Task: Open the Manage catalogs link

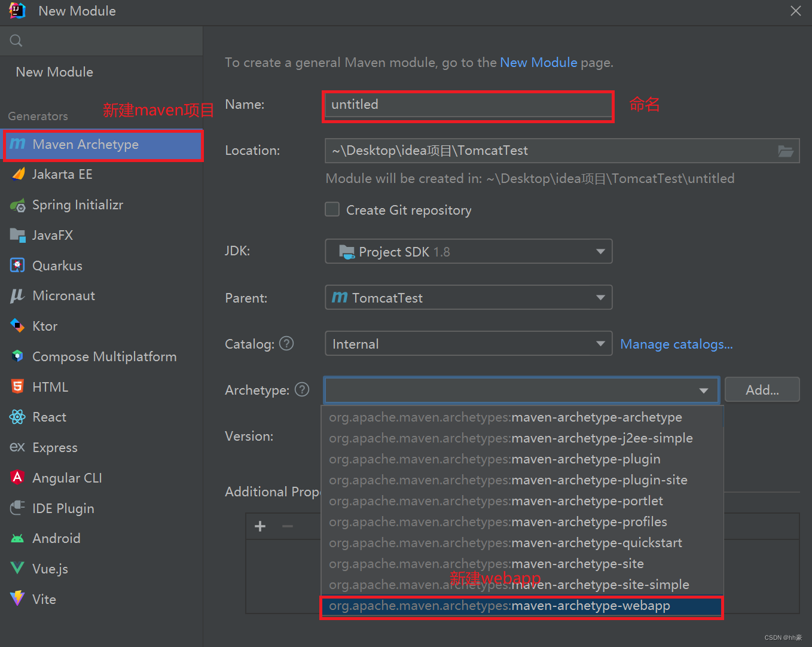Action: click(x=676, y=344)
